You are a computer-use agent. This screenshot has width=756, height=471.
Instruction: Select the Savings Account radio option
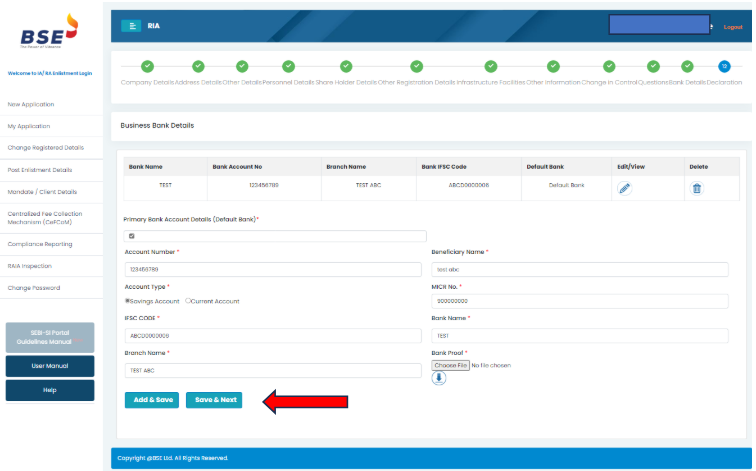pos(127,300)
